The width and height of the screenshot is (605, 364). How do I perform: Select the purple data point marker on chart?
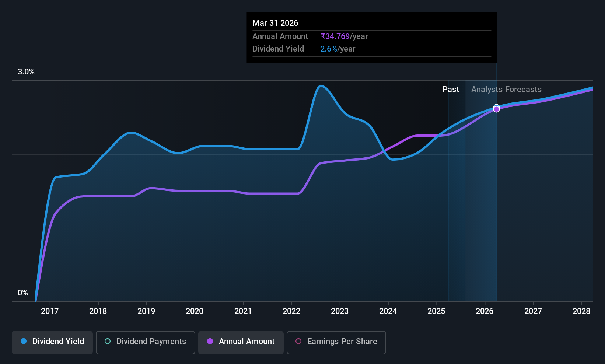496,109
